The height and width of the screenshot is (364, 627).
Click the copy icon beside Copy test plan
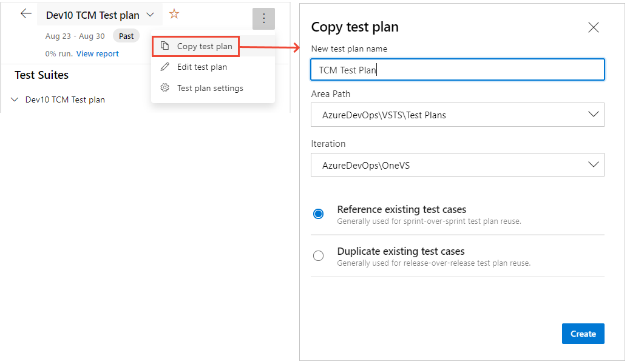165,46
